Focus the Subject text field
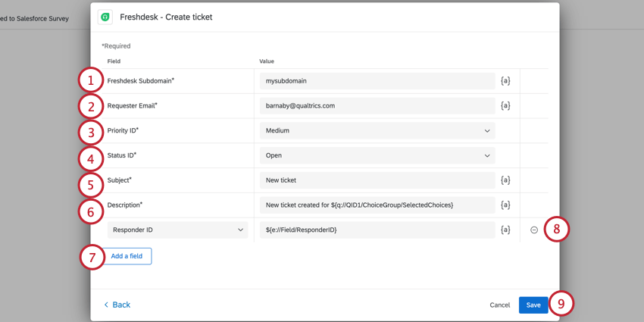This screenshot has width=644, height=322. [x=377, y=180]
